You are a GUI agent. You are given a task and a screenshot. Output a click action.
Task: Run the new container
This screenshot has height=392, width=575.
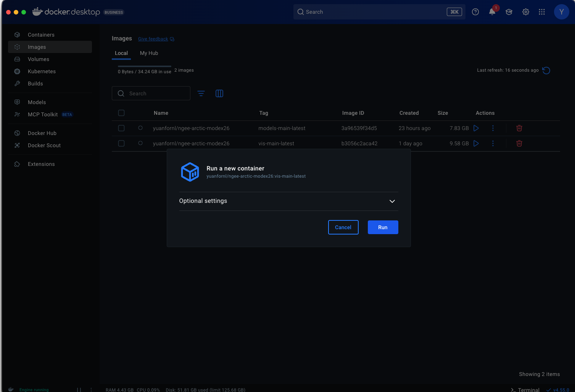pos(383,227)
